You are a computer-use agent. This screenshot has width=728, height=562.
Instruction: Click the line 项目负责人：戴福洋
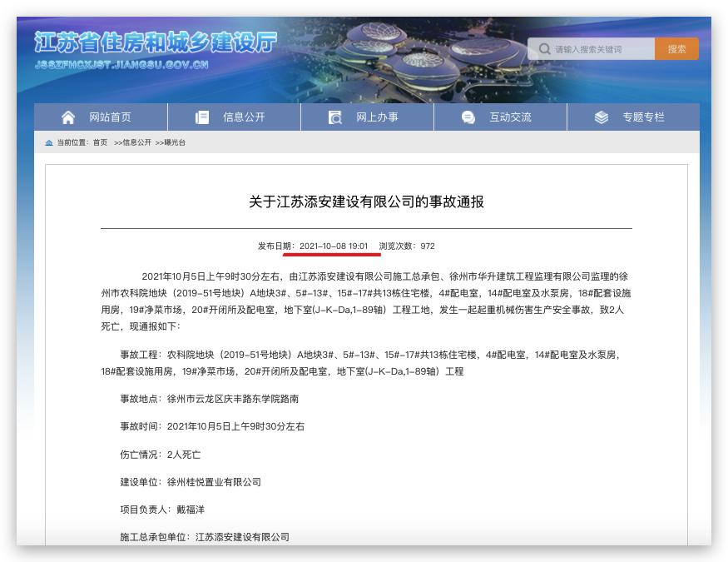[162, 509]
